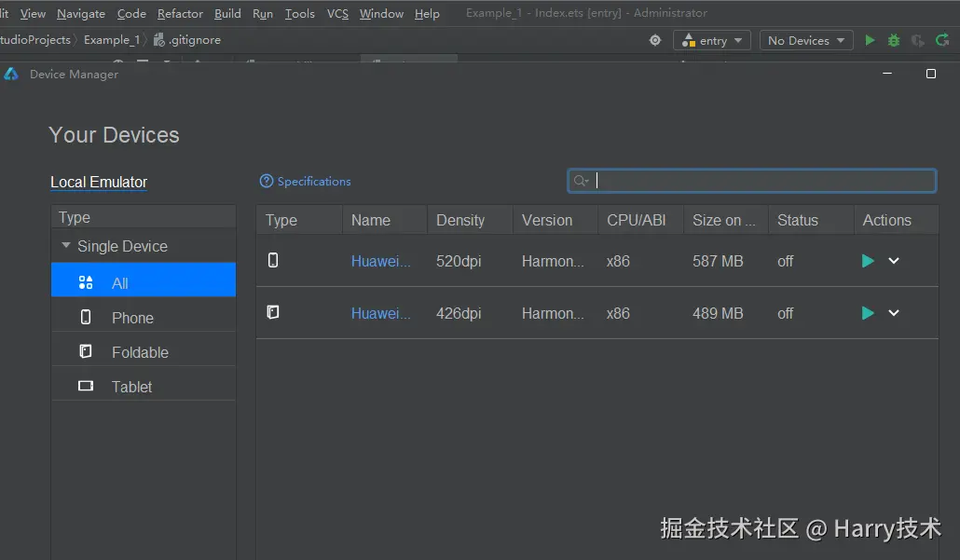The width and height of the screenshot is (960, 560).
Task: Start the 426dpi Huawei emulator
Action: [868, 313]
